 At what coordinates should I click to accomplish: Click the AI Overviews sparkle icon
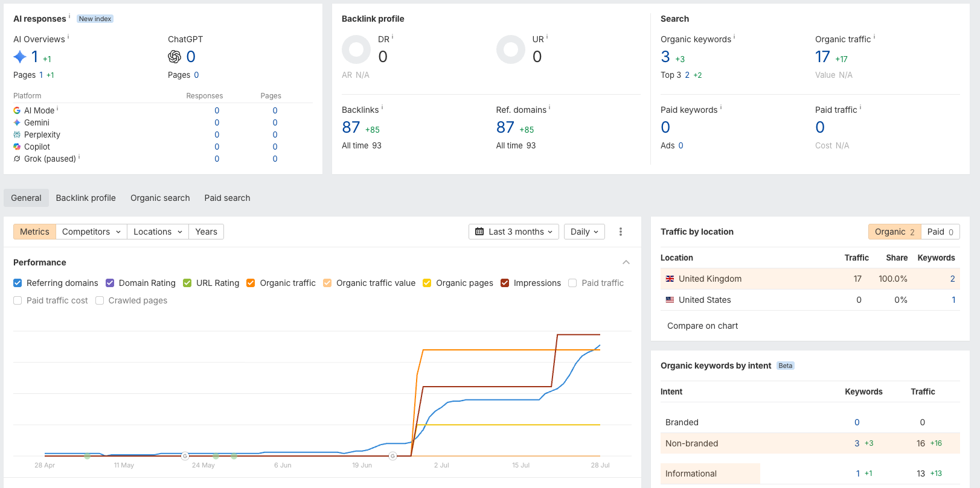tap(20, 57)
